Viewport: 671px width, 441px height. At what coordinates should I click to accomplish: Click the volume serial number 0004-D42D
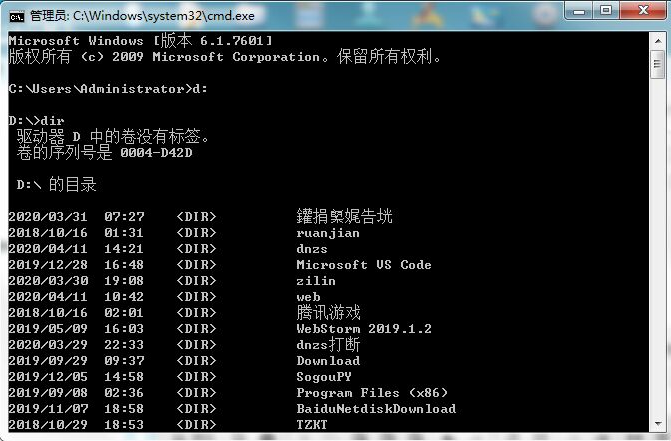[x=156, y=153]
